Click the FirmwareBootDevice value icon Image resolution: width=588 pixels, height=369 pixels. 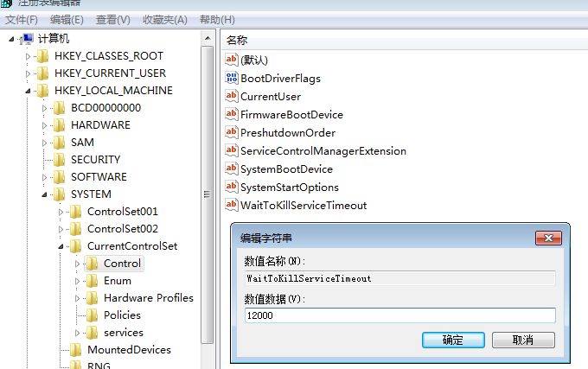point(231,114)
